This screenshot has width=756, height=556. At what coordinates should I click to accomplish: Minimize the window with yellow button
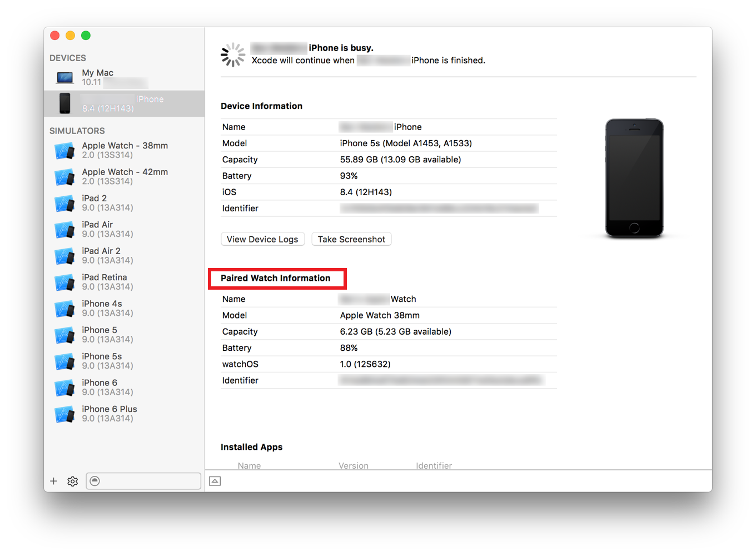point(70,36)
